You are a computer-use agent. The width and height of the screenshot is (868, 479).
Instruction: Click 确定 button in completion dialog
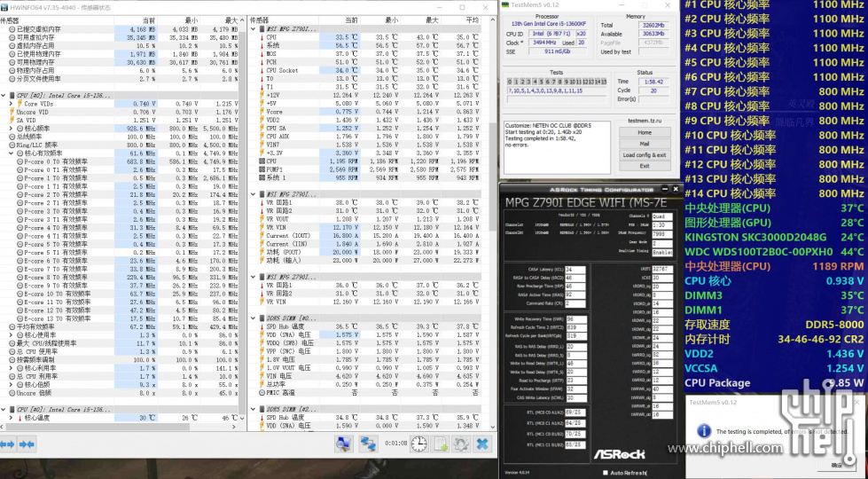(x=837, y=465)
